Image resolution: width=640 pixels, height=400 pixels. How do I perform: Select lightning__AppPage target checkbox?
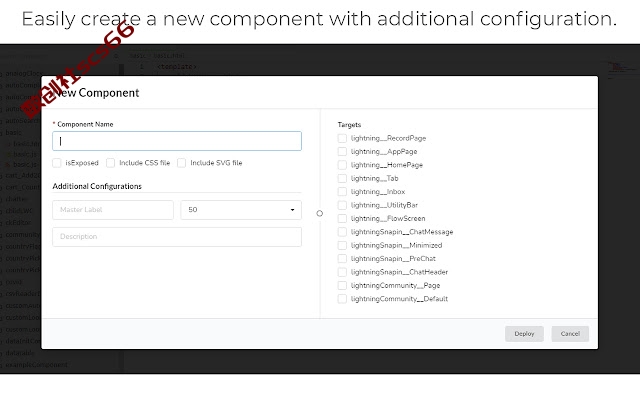[x=342, y=152]
